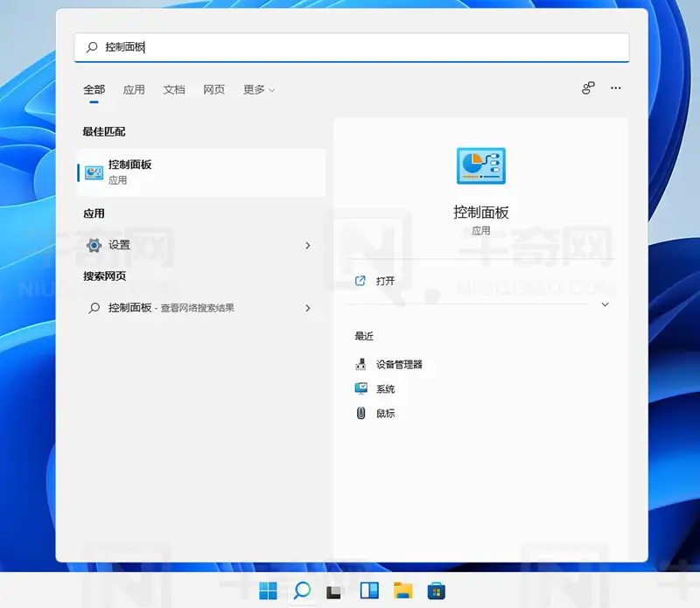Switch to the 应用 filter tab
Screen dimensions: 700x608
(134, 90)
